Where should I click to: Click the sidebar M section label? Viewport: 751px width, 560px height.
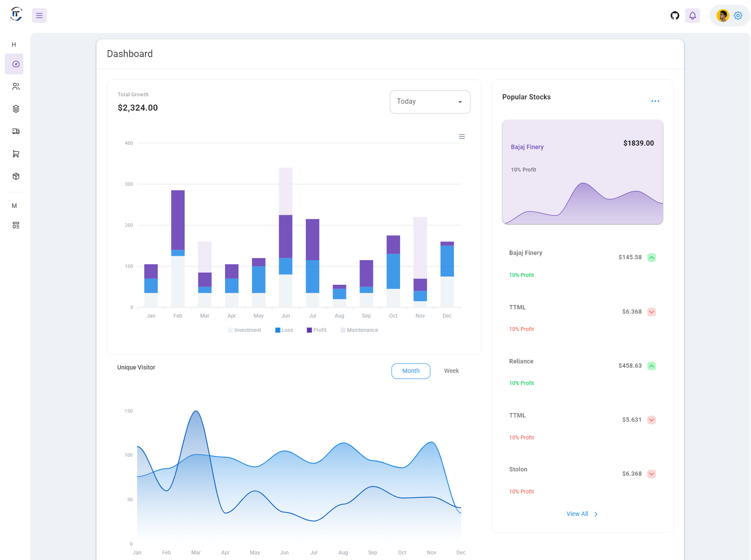point(14,206)
